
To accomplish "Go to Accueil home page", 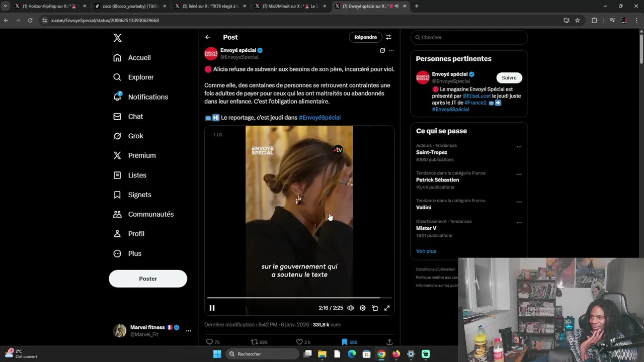I will 132,58.
